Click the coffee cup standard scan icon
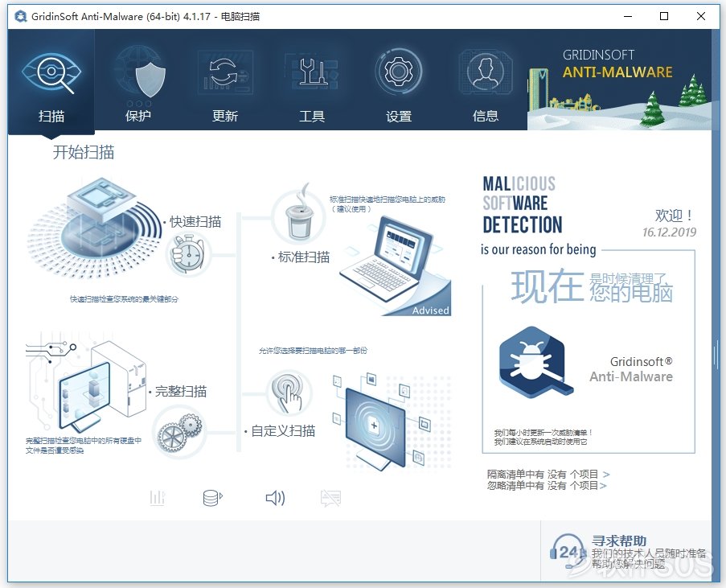Image resolution: width=726 pixels, height=588 pixels. pos(298,215)
